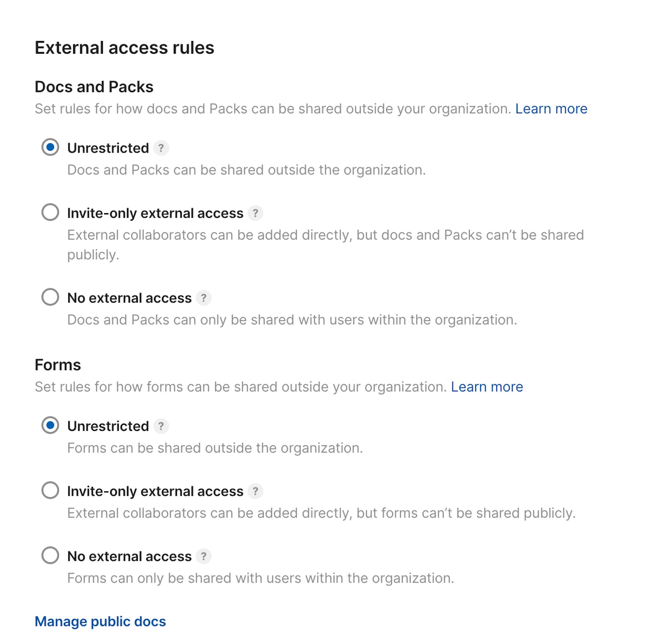The width and height of the screenshot is (647, 644).
Task: Click the Docs and Packs section heading
Action: point(94,87)
